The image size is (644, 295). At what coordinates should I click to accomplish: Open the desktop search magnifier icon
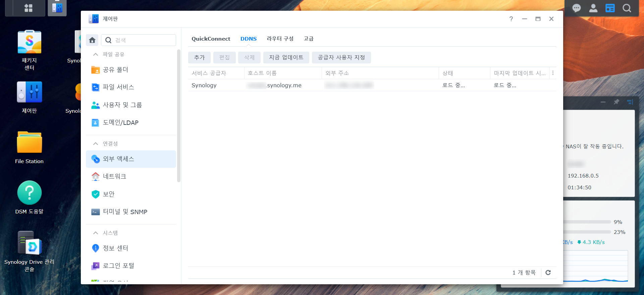pos(627,8)
